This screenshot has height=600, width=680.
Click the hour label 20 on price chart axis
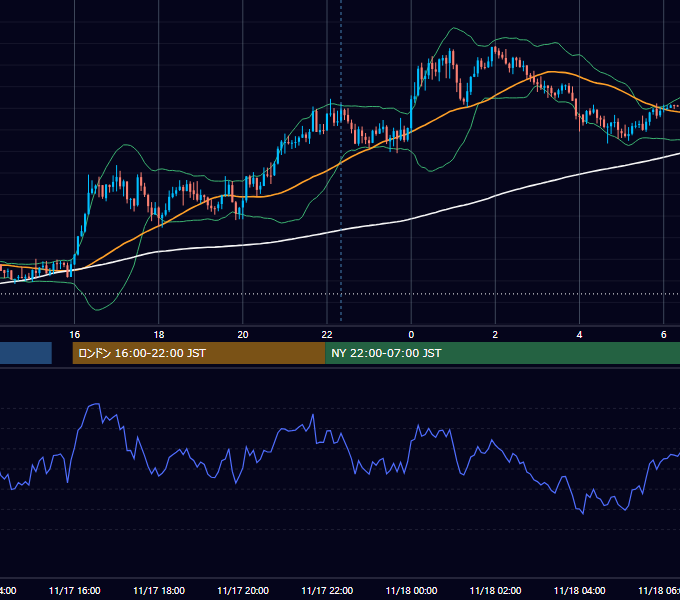coord(243,334)
